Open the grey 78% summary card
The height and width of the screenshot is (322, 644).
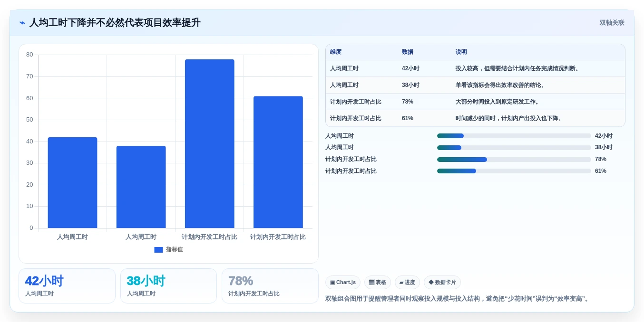tap(270, 286)
